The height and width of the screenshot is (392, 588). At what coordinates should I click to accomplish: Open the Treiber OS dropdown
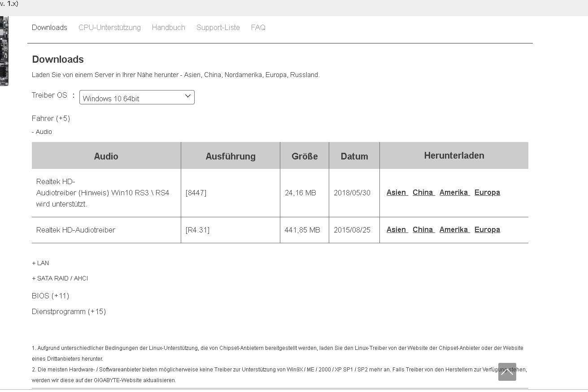pos(137,97)
